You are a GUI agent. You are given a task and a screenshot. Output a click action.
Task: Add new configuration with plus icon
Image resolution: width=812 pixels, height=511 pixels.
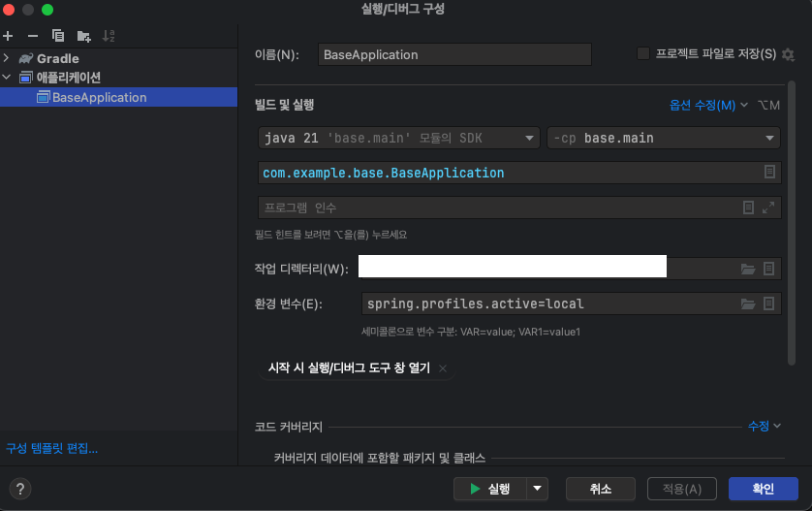(8, 36)
